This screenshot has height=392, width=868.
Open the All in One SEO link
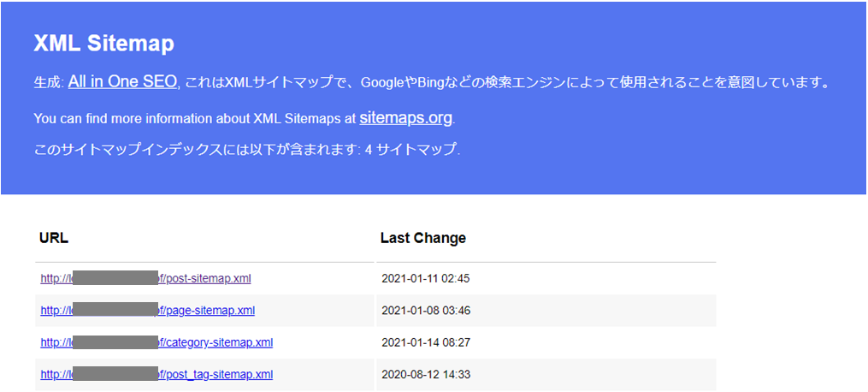point(122,82)
